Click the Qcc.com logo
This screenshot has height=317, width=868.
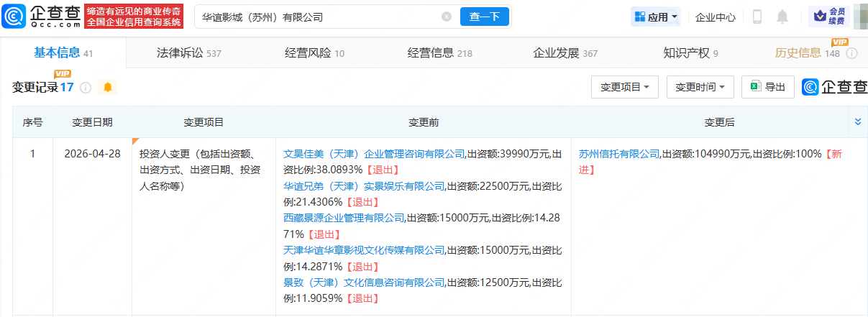pos(42,17)
